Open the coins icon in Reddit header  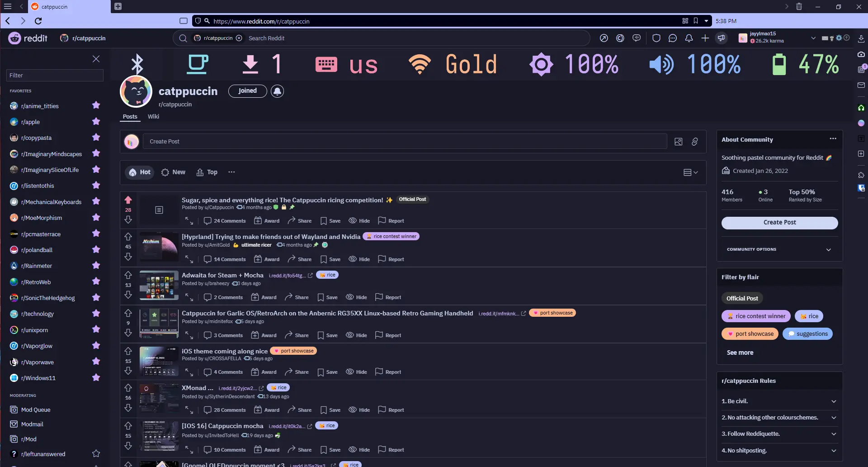pyautogui.click(x=620, y=38)
